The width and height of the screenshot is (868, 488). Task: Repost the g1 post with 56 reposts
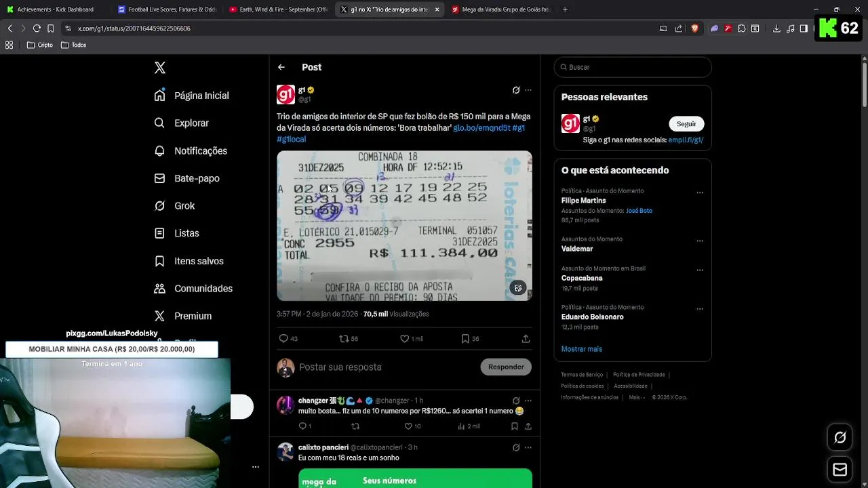tap(349, 339)
